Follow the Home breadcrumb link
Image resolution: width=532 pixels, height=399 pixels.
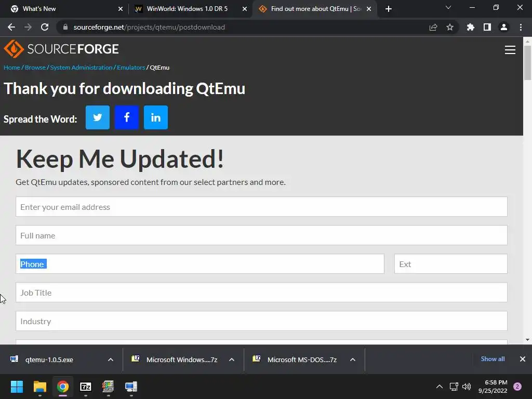tap(12, 68)
